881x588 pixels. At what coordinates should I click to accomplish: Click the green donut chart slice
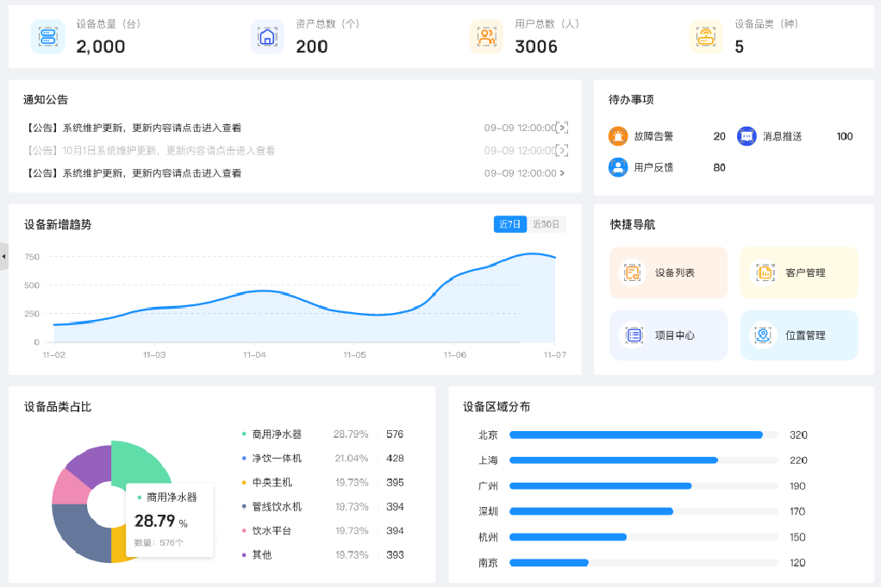tap(136, 462)
